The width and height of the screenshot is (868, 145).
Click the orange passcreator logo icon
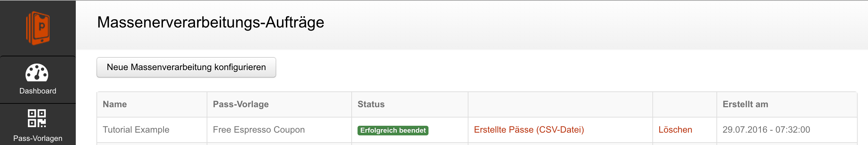click(38, 28)
